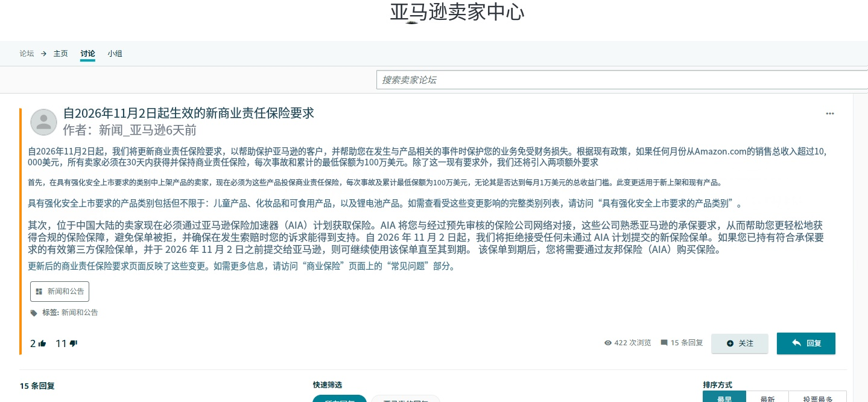Go to the 主页 tab
The height and width of the screenshot is (402, 868).
[61, 54]
